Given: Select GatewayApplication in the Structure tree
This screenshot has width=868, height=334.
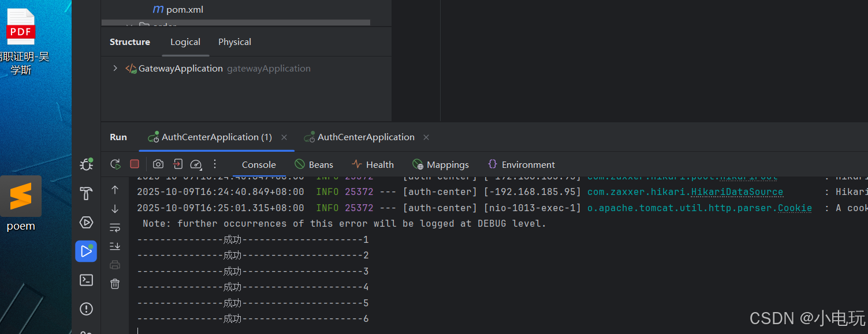Looking at the screenshot, I should pyautogui.click(x=181, y=69).
